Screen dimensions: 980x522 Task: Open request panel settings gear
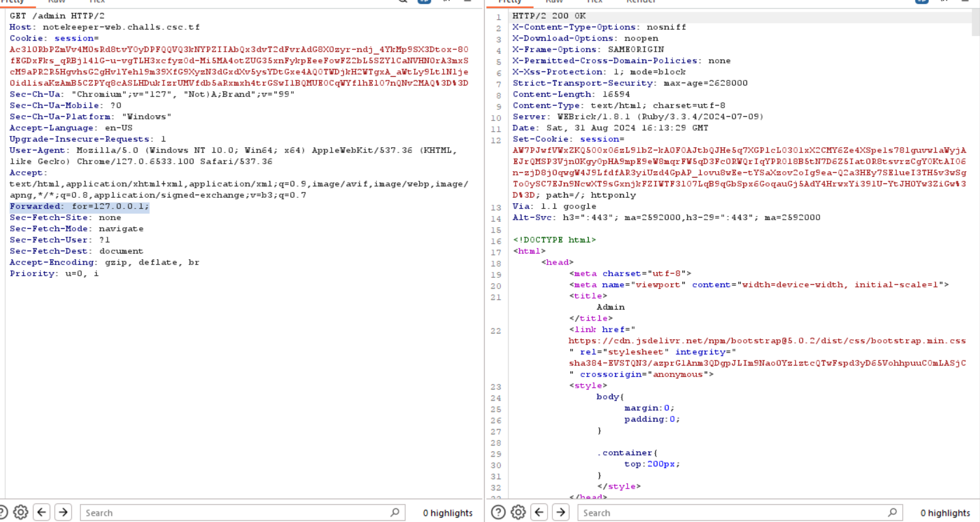click(20, 512)
